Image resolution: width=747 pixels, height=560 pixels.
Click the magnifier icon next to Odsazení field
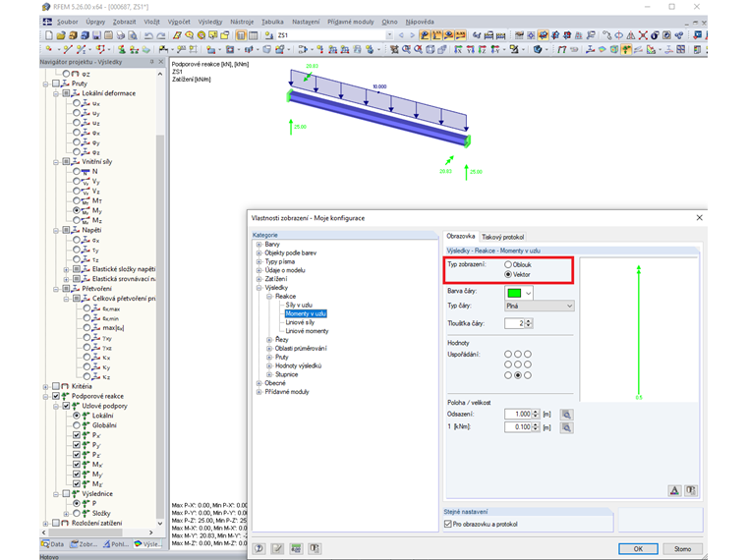(566, 415)
